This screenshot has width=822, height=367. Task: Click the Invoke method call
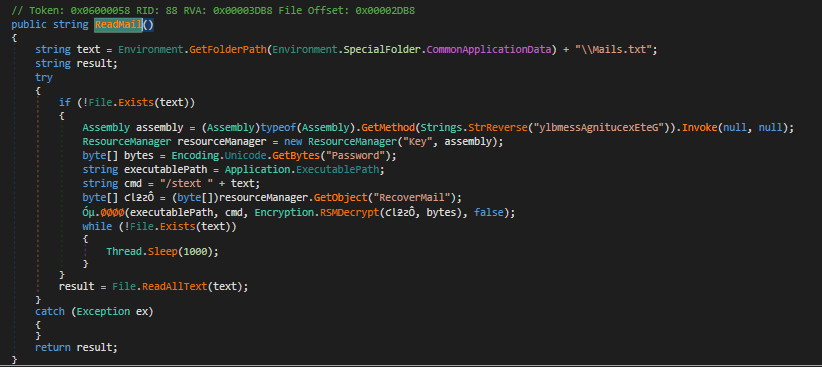pos(699,127)
